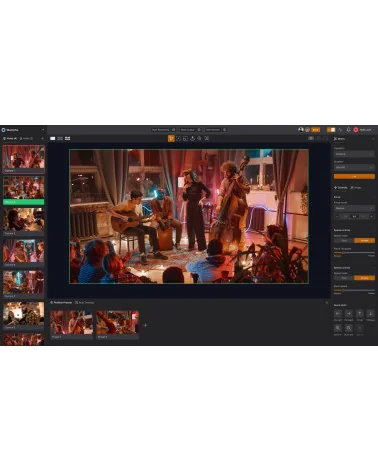Screen dimensions: 378x472
Task: Click the snapshot export icon above preview
Action: [192, 138]
